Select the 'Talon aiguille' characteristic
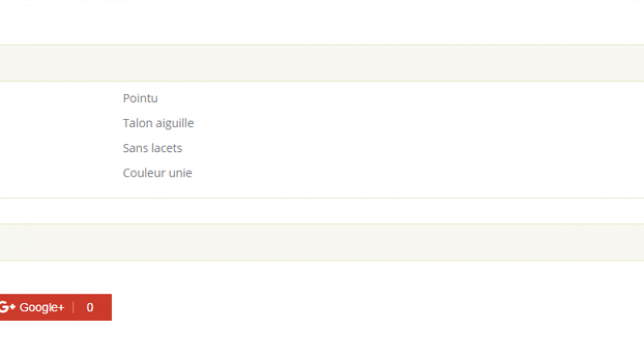Image resolution: width=644 pixels, height=362 pixels. 158,123
